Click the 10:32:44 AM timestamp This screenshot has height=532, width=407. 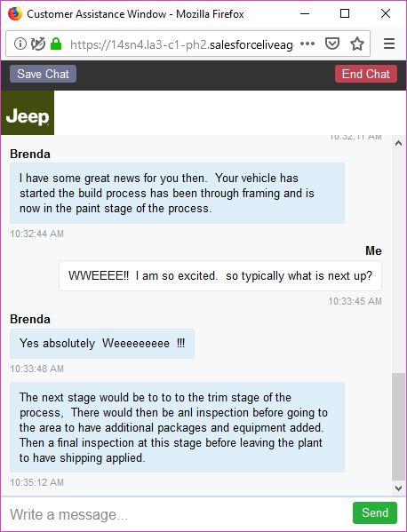click(37, 234)
